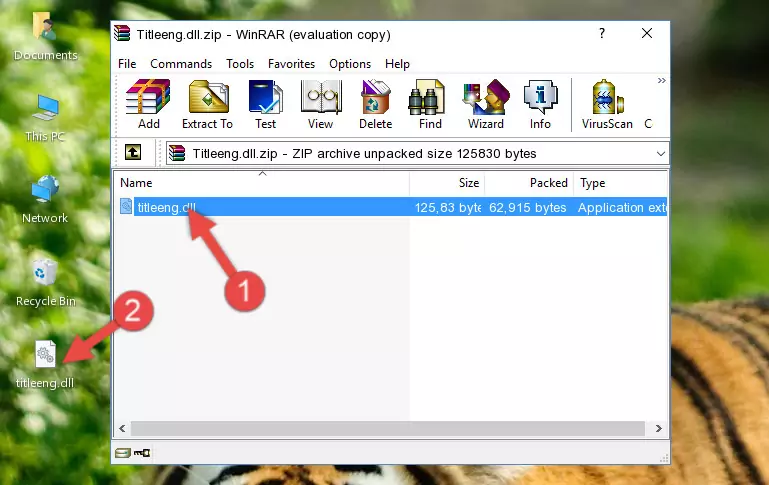769x485 pixels.
Task: Click the archive icon in the address bar
Action: [x=177, y=153]
